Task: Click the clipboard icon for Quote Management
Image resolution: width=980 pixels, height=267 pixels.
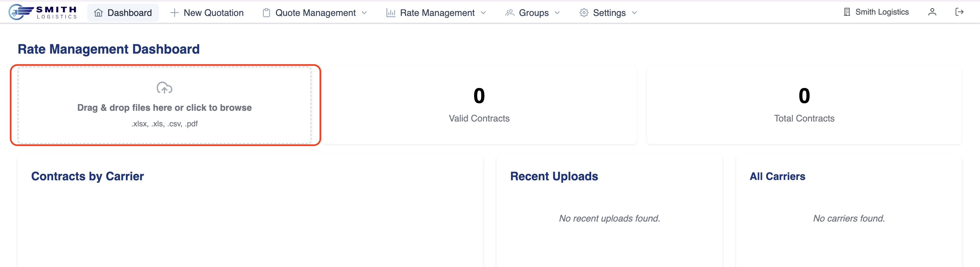Action: (x=266, y=13)
